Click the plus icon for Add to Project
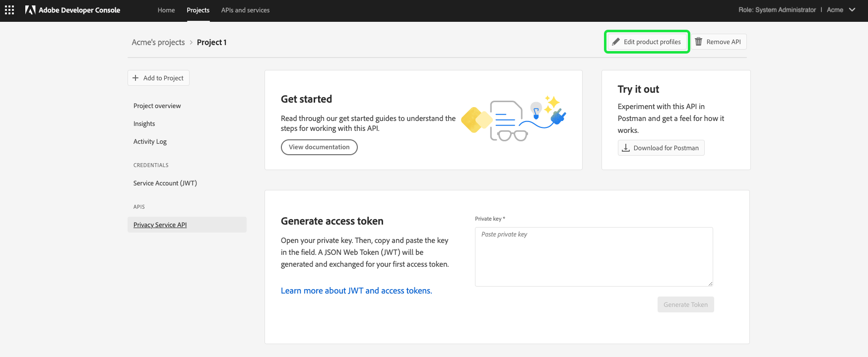This screenshot has width=868, height=357. click(135, 78)
